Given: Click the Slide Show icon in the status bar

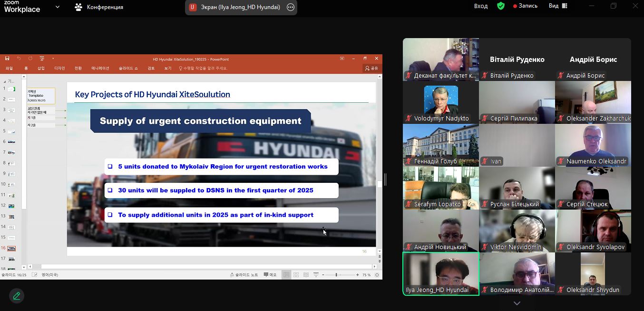Looking at the screenshot, I should (x=316, y=275).
